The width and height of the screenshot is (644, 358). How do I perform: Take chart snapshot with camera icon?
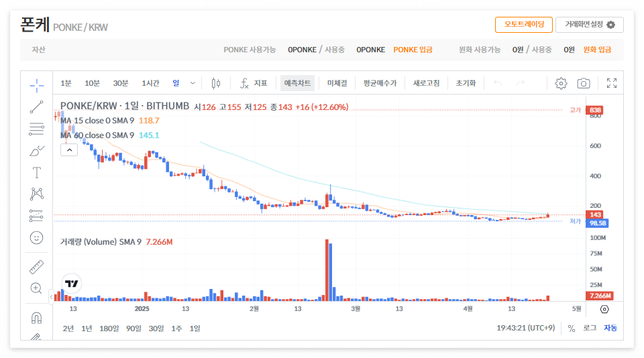584,83
